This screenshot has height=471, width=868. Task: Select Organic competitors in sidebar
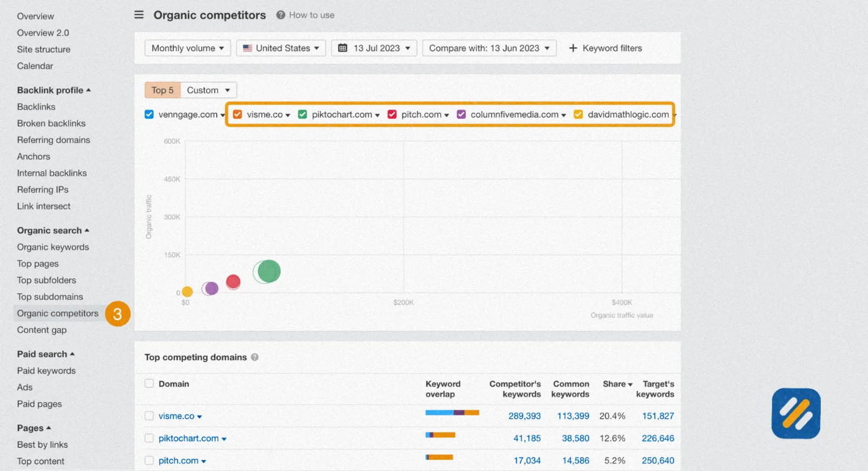pos(58,314)
